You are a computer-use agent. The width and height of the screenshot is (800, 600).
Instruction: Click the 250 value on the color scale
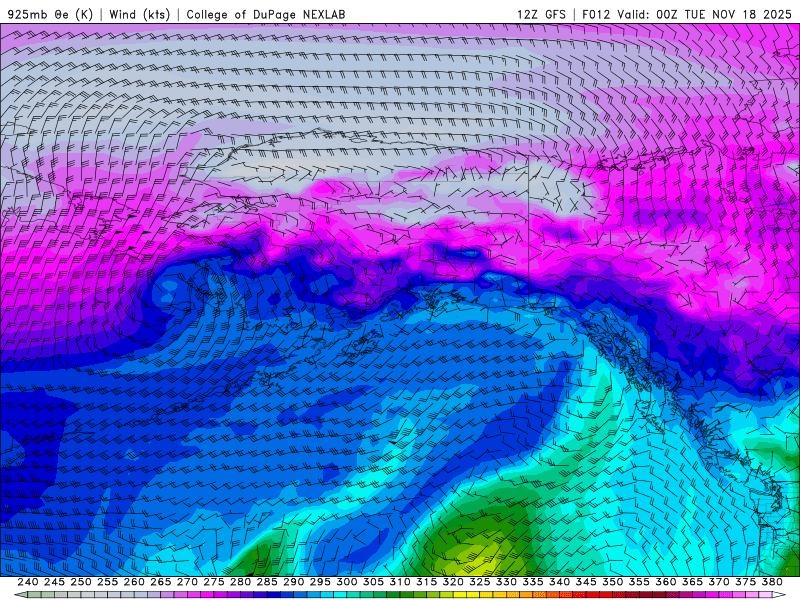click(x=81, y=582)
